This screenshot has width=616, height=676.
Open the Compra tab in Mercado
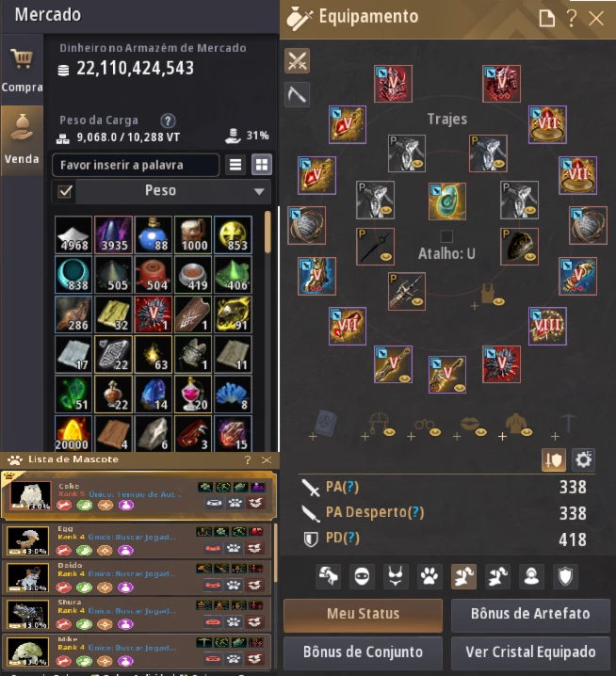(x=22, y=70)
